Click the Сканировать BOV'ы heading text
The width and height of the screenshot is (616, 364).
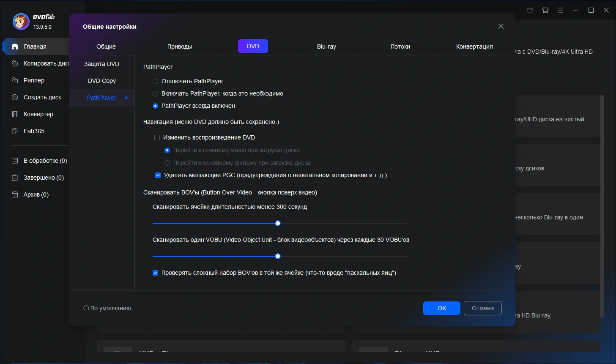[x=230, y=192]
